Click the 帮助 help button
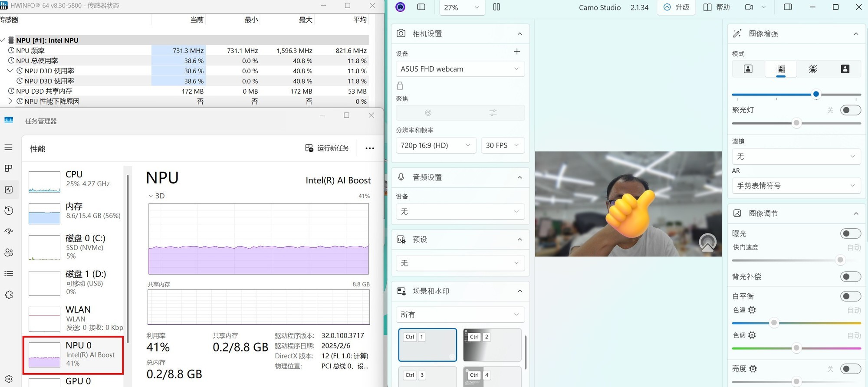The width and height of the screenshot is (868, 387). click(717, 7)
